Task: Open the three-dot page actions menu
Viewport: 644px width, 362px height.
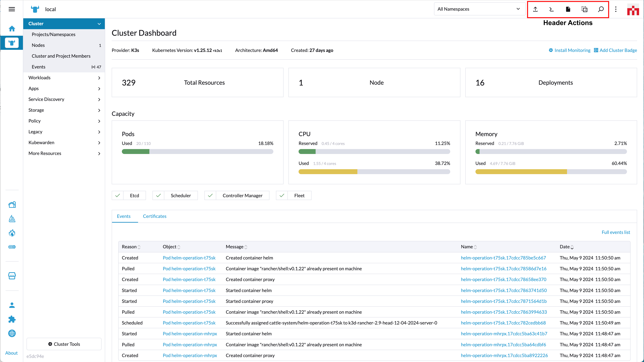Action: tap(616, 9)
